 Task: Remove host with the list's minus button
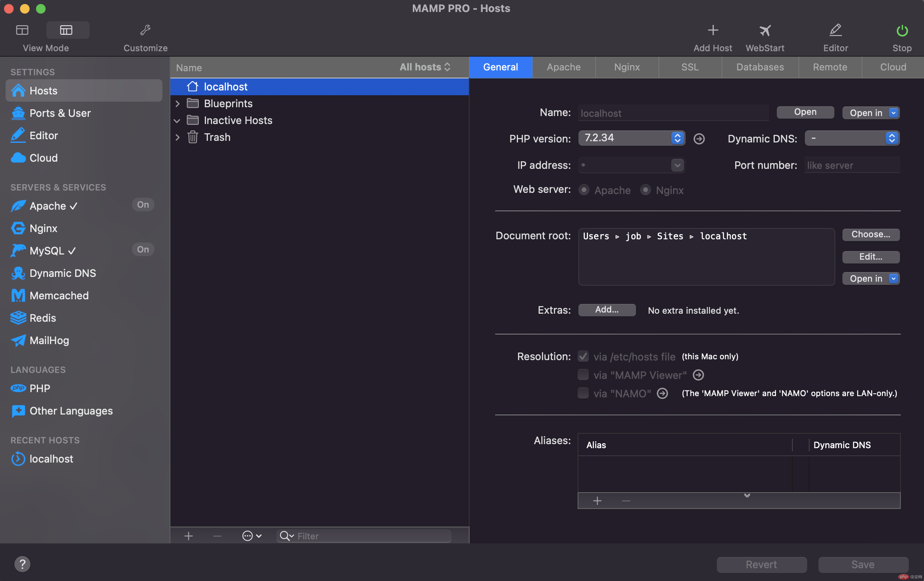[217, 536]
